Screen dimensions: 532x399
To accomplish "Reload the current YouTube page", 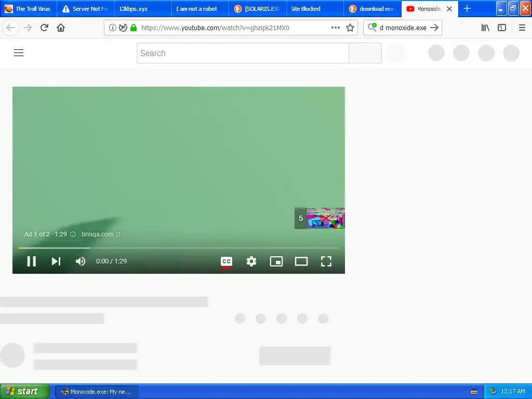I will pyautogui.click(x=44, y=28).
